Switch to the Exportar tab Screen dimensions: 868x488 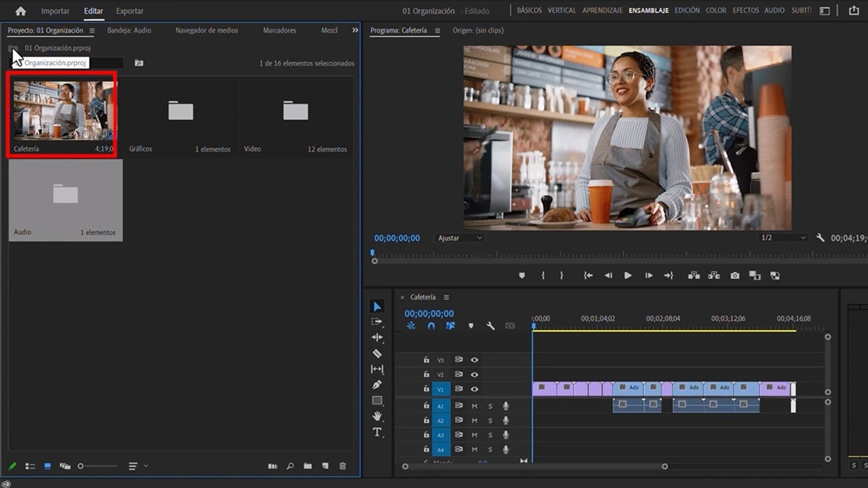pyautogui.click(x=130, y=11)
